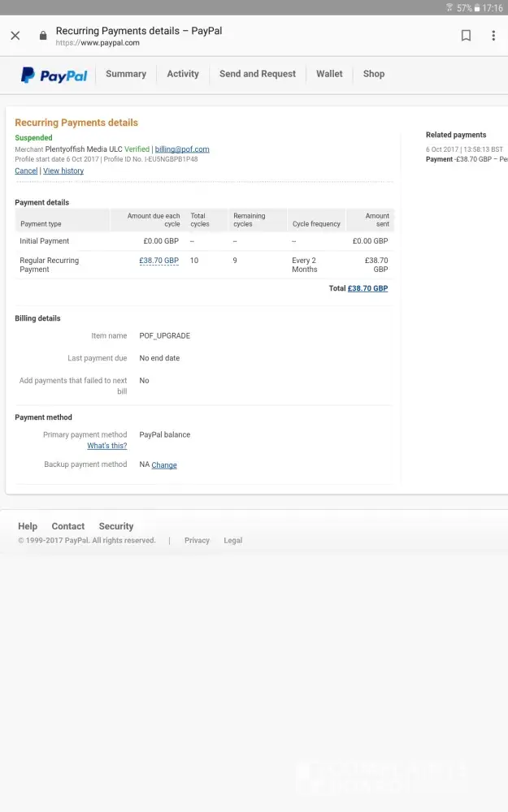Select the POF_UPGRADE item name
The width and height of the screenshot is (508, 812).
[164, 336]
